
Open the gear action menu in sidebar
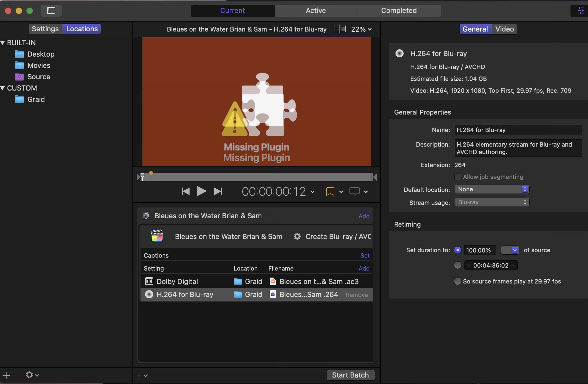pyautogui.click(x=32, y=375)
